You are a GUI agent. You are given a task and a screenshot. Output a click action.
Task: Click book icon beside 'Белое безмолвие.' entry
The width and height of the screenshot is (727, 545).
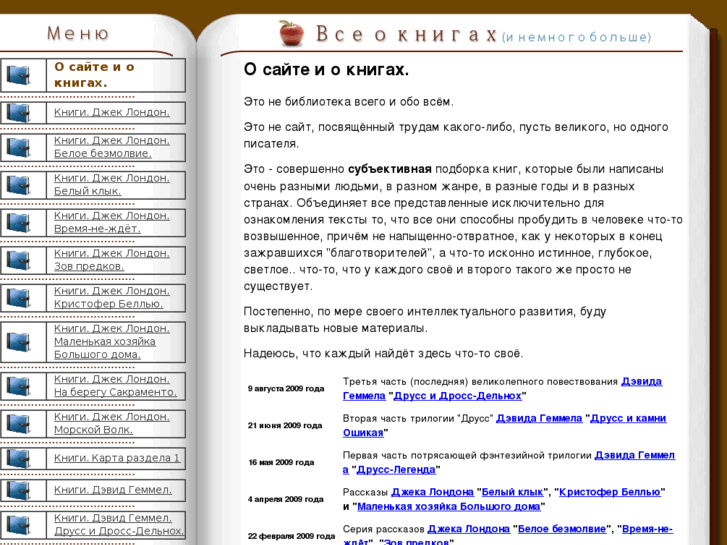click(x=19, y=147)
